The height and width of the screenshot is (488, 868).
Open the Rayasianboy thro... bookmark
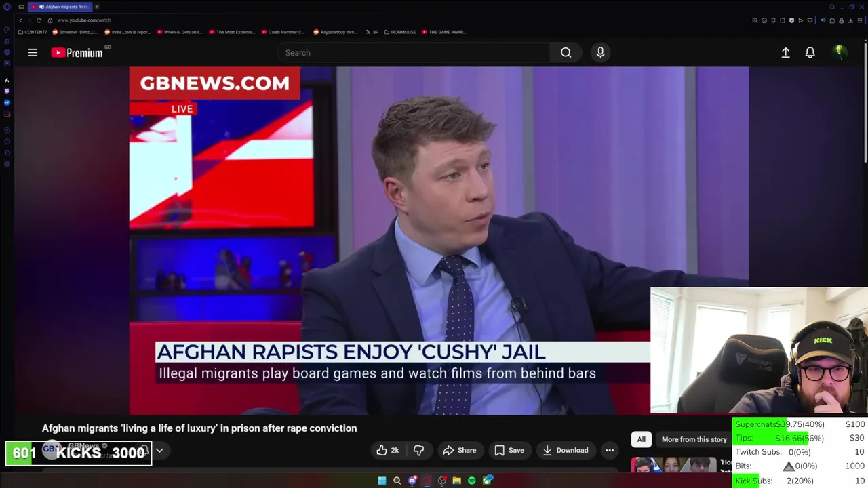point(336,32)
